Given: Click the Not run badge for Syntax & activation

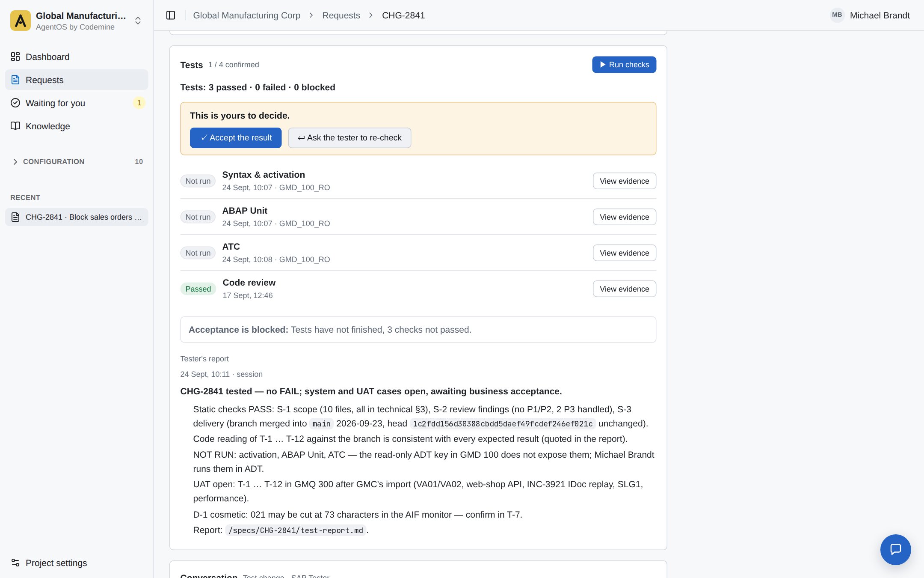Looking at the screenshot, I should pyautogui.click(x=198, y=181).
